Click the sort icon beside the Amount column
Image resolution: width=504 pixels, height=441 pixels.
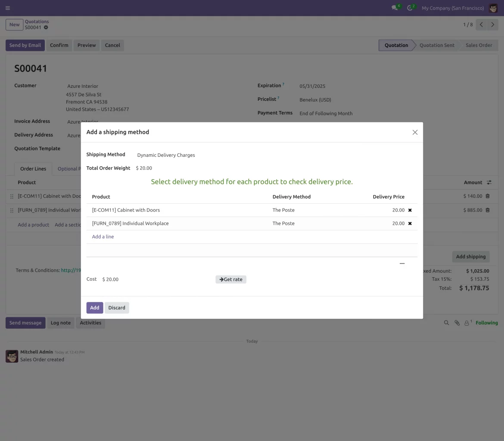tap(489, 182)
